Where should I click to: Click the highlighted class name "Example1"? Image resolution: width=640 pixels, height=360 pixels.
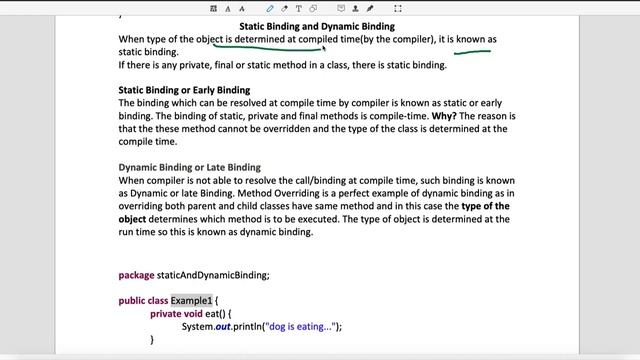191,301
